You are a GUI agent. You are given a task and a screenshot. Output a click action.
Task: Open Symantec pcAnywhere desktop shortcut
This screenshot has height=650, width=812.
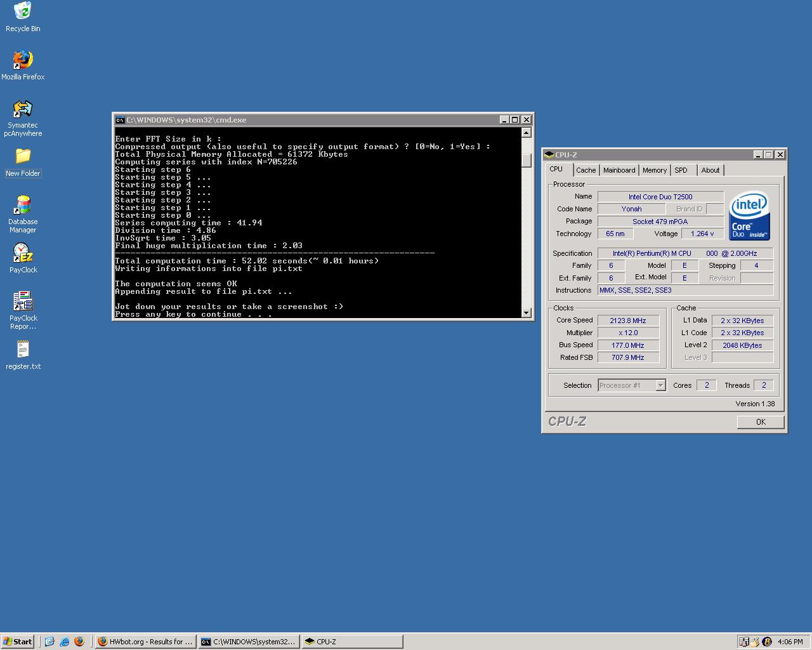[x=23, y=109]
